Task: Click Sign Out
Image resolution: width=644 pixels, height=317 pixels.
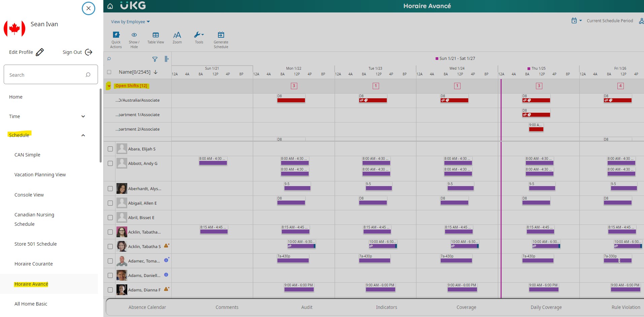Action: [77, 52]
